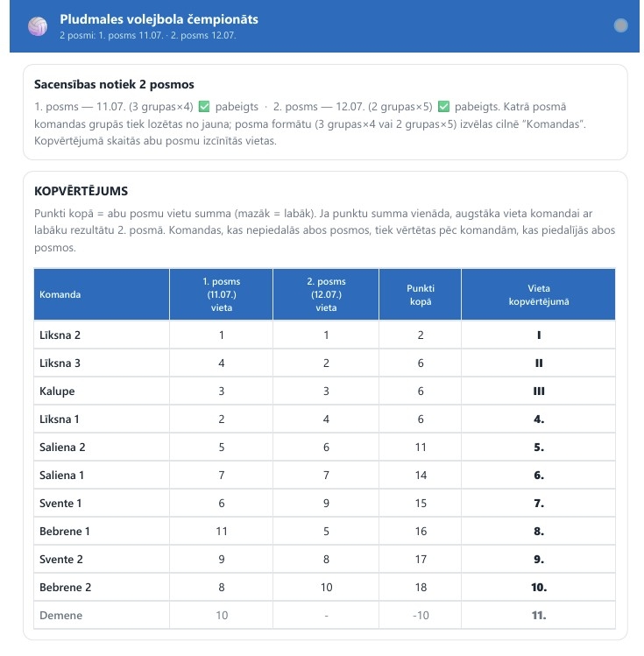This screenshot has width=644, height=656.
Task: Click the 1. posms (11.07.) vieta header
Action: pos(222,294)
